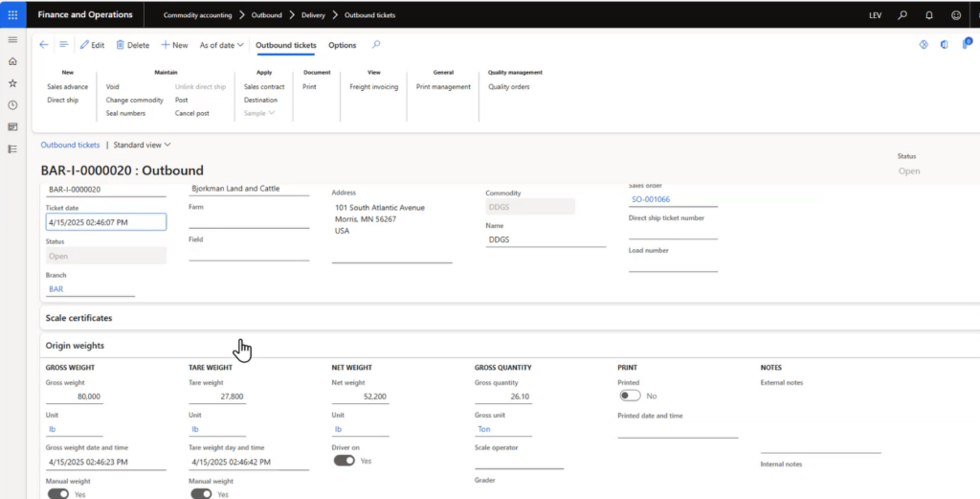The height and width of the screenshot is (499, 980).
Task: Click Commodity accounting breadcrumb
Action: pos(197,15)
